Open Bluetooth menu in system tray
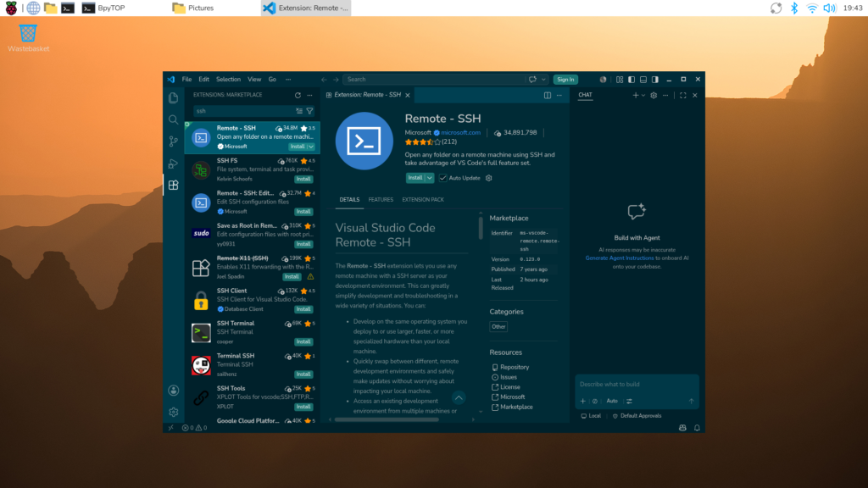The width and height of the screenshot is (868, 488). (793, 8)
